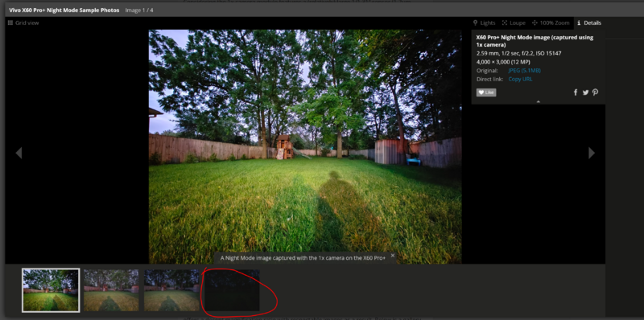
Task: Click the caption text about the 1x camera
Action: tap(303, 258)
